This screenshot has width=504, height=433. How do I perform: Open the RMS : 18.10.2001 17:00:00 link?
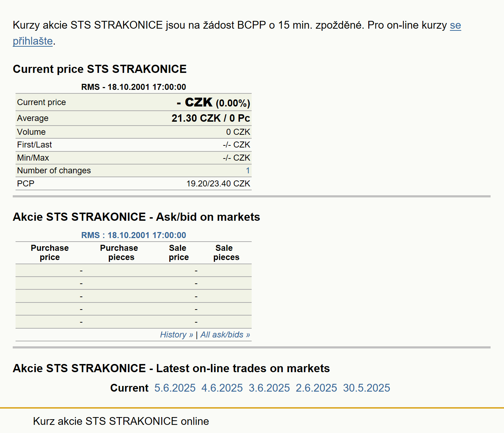pyautogui.click(x=134, y=235)
